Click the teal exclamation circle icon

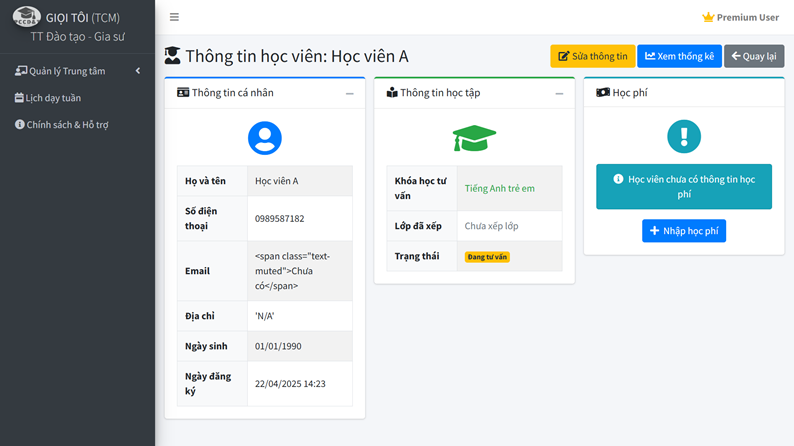[684, 136]
